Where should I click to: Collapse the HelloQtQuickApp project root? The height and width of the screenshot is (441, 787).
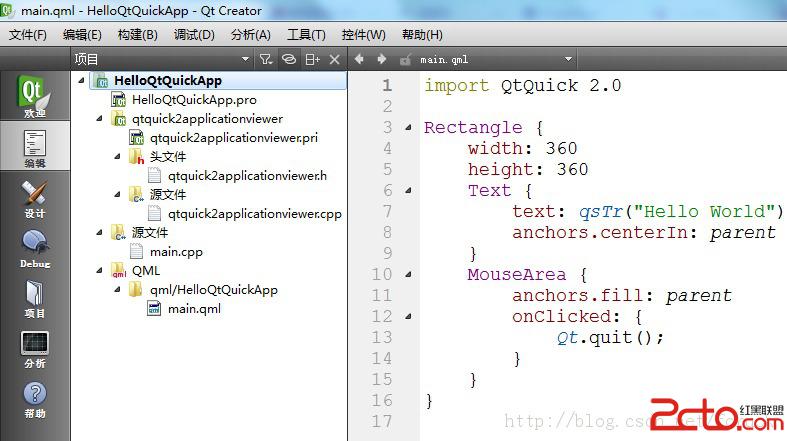coord(81,80)
